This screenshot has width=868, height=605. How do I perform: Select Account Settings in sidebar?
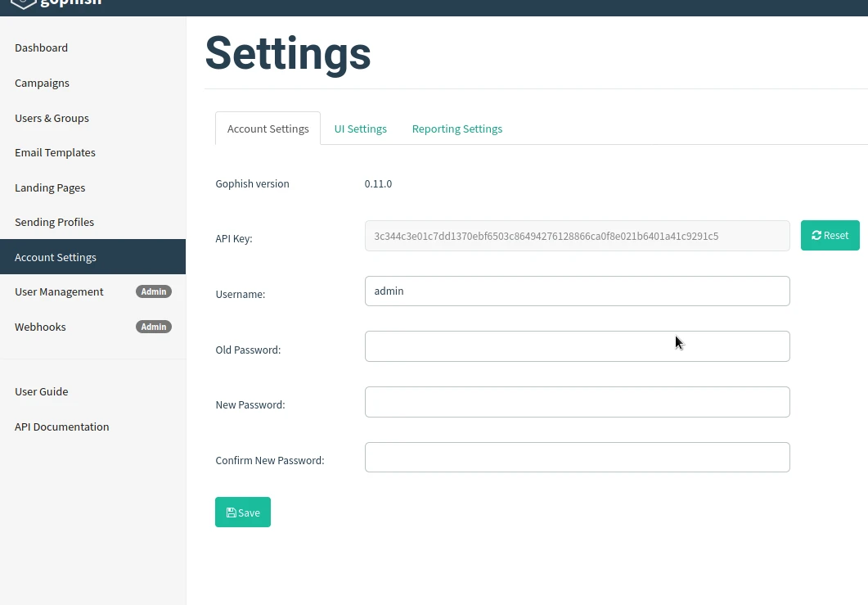(x=56, y=257)
